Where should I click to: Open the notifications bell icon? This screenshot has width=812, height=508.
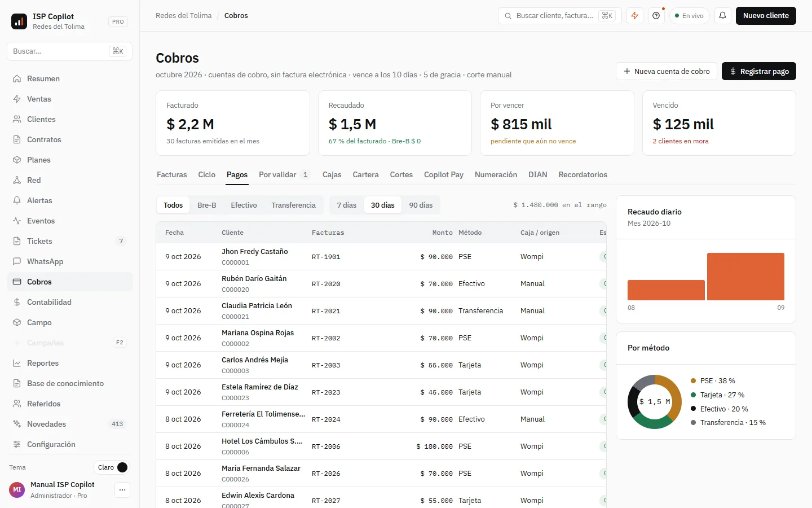[x=722, y=16]
